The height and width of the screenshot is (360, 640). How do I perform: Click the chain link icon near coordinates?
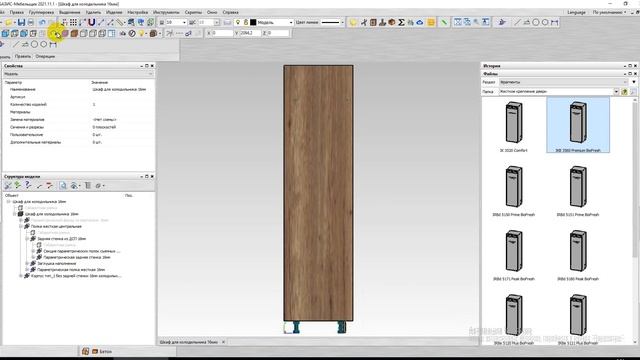pos(189,33)
